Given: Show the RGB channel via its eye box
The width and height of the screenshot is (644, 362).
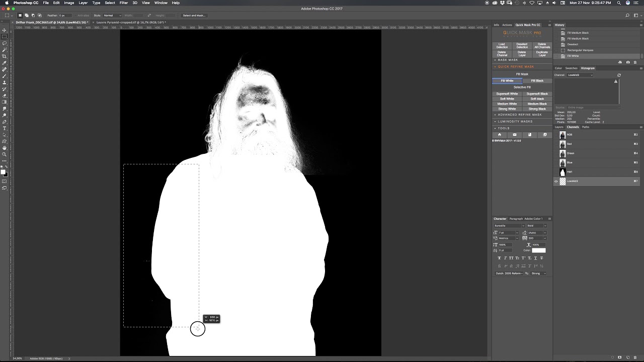Looking at the screenshot, I should coord(556,135).
